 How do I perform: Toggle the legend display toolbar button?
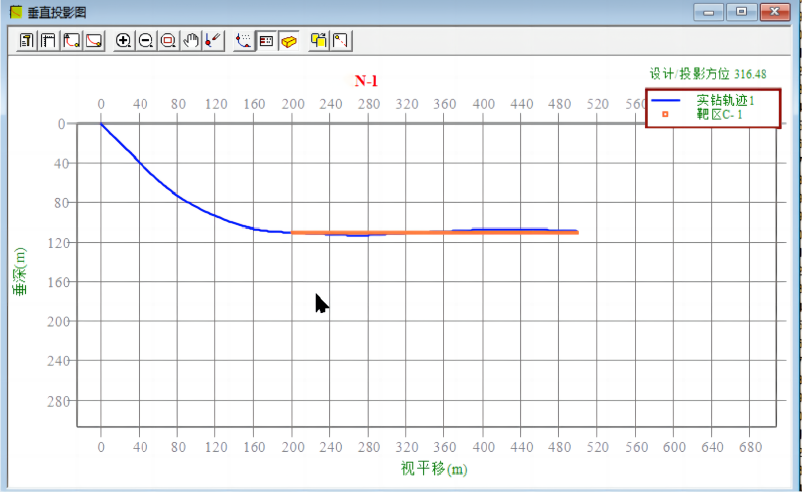pos(266,41)
